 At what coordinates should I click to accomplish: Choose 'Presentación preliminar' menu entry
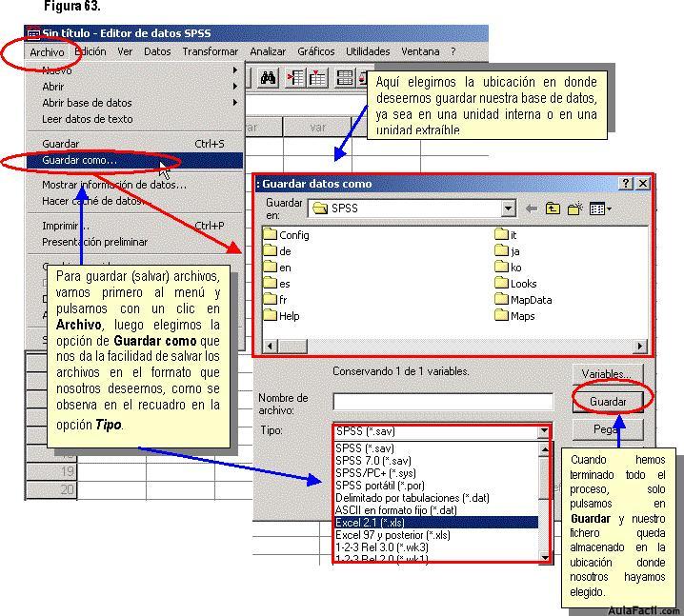[134, 242]
